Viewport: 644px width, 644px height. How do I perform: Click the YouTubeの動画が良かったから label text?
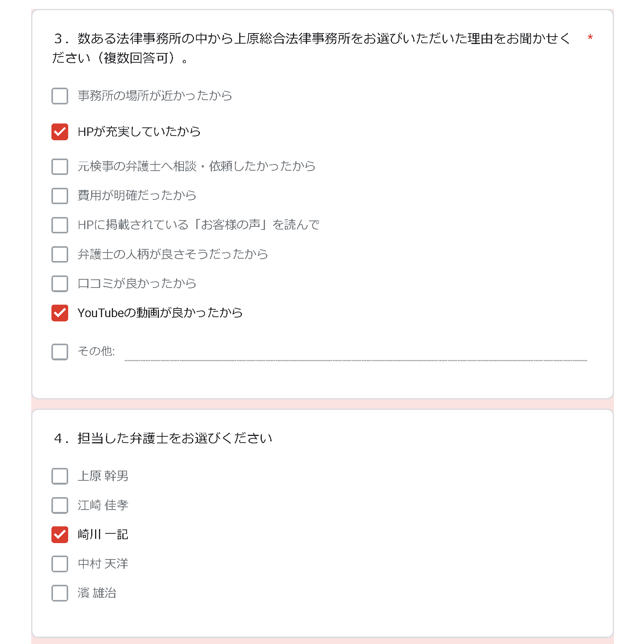[x=160, y=313]
